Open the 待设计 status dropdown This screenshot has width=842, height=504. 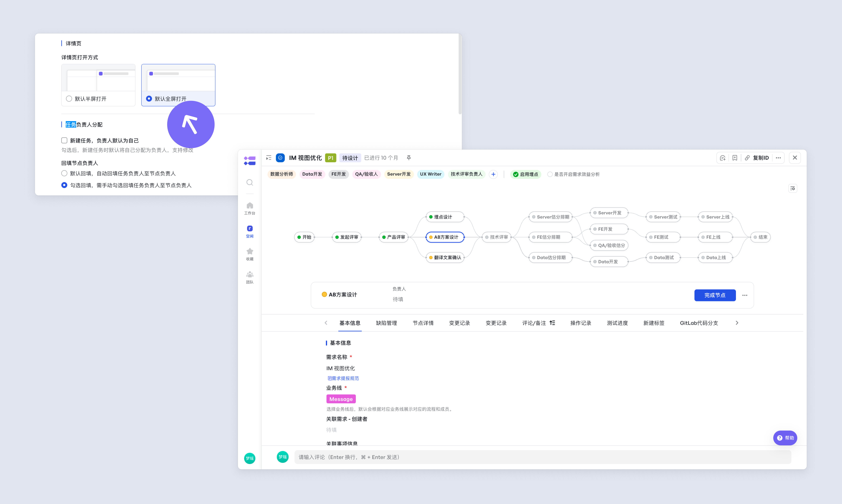350,158
